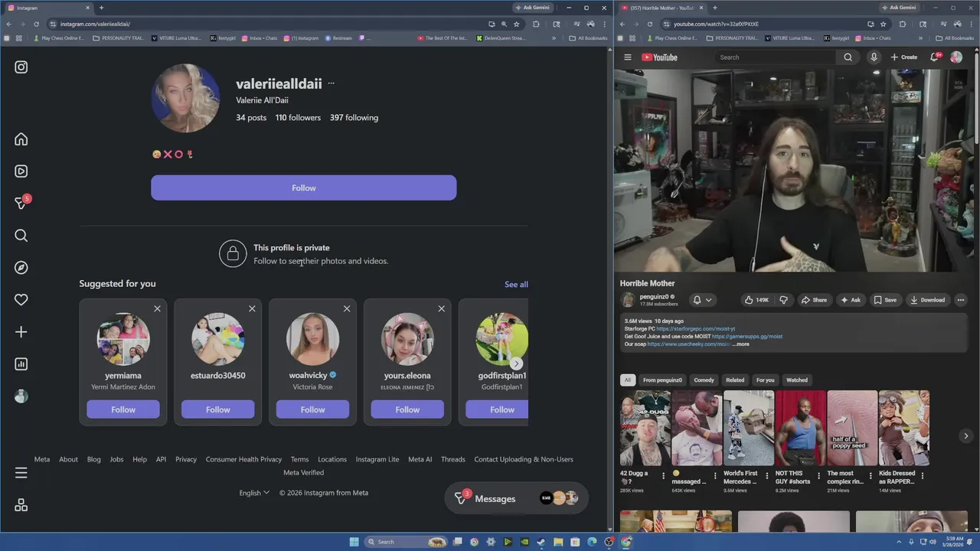Open the Explore compass icon
This screenshot has height=551, width=980.
pos(21,268)
